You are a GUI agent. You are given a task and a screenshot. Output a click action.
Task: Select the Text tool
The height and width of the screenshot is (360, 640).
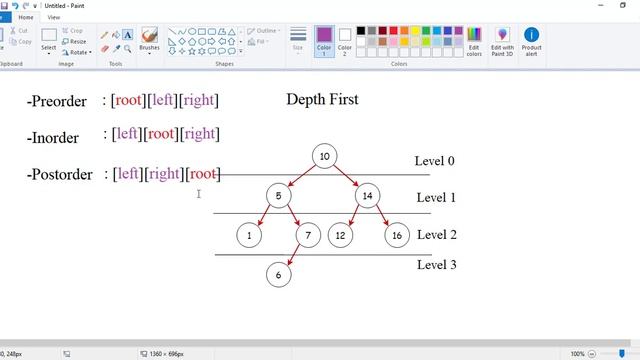point(128,35)
